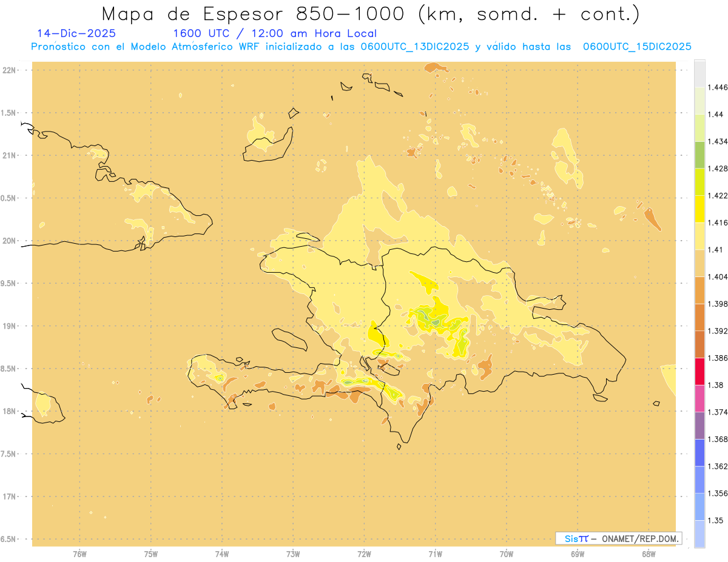Click the '21N' latitude label
Viewport: 728px width, 562px height.
(10, 155)
